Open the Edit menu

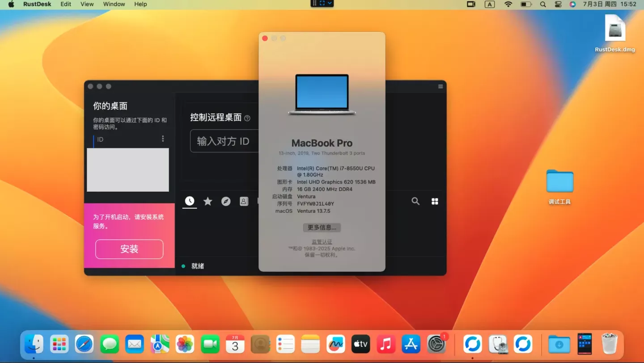pyautogui.click(x=66, y=4)
